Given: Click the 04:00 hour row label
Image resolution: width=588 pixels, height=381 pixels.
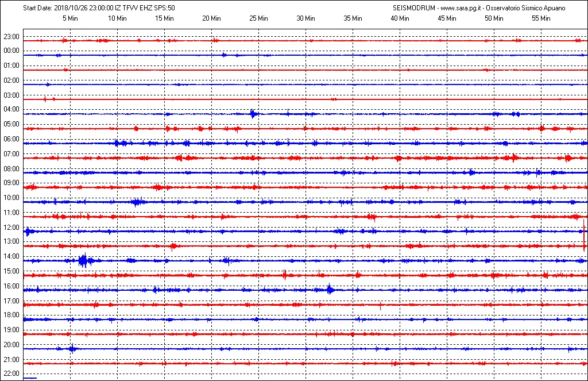Looking at the screenshot, I should (11, 109).
